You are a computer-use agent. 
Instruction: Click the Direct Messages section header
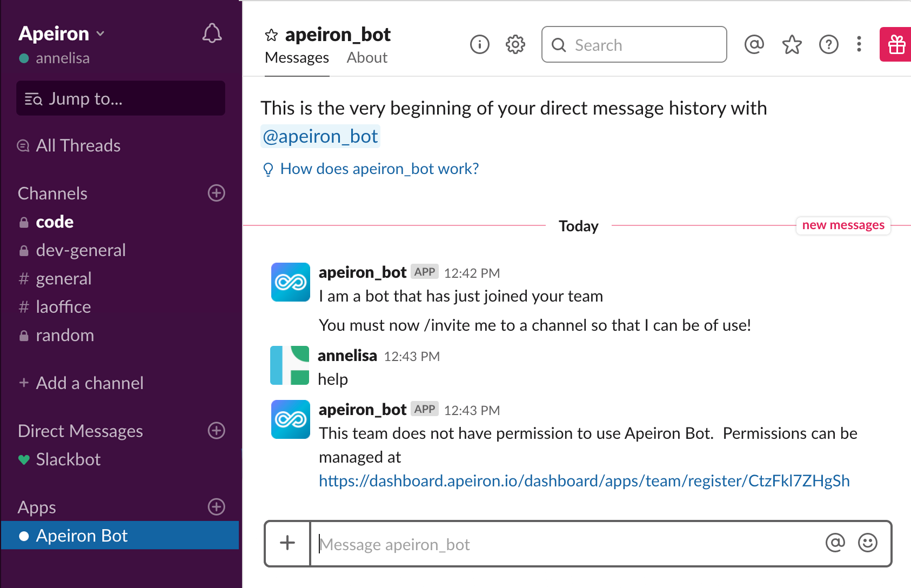(x=81, y=431)
